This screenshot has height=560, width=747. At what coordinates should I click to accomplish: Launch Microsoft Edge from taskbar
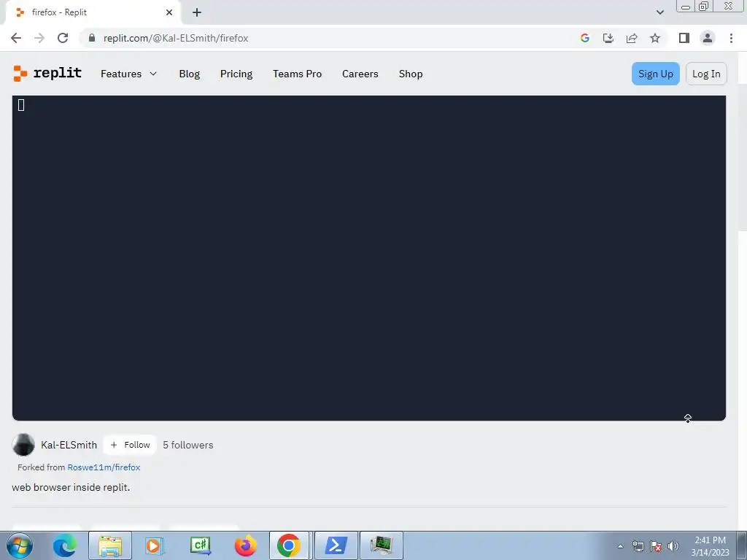65,545
